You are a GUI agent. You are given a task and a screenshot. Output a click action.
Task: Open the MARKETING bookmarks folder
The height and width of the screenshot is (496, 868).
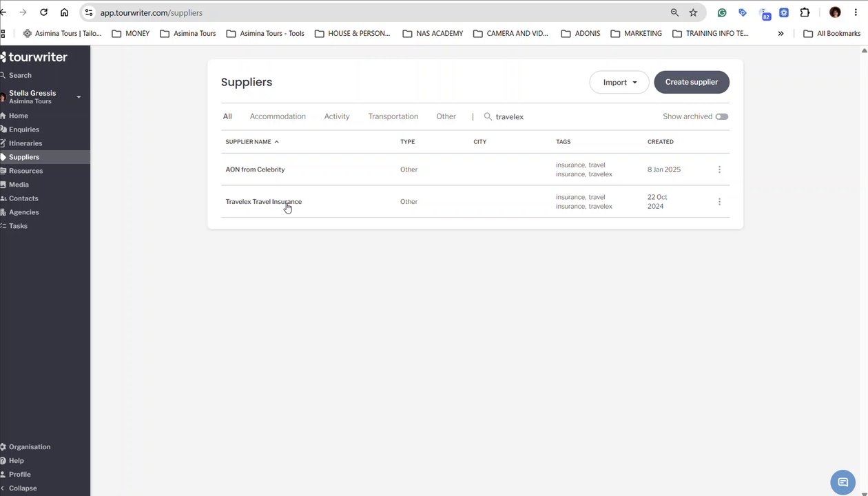[636, 33]
